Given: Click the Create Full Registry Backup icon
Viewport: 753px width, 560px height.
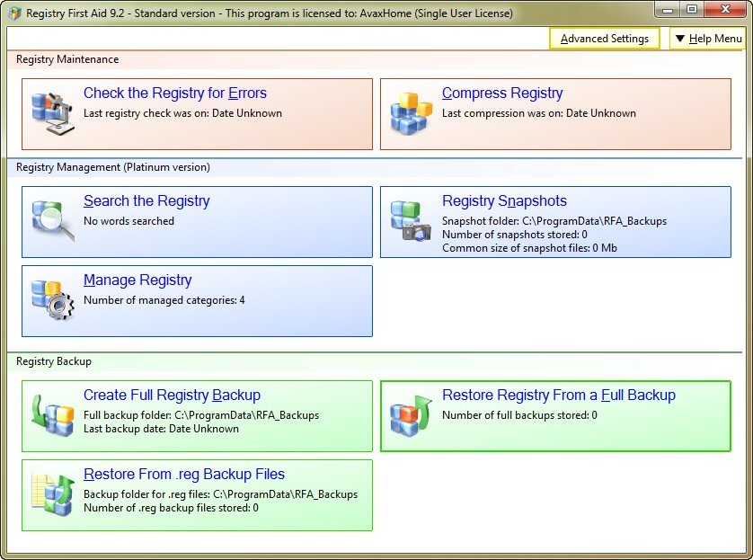Looking at the screenshot, I should point(53,415).
